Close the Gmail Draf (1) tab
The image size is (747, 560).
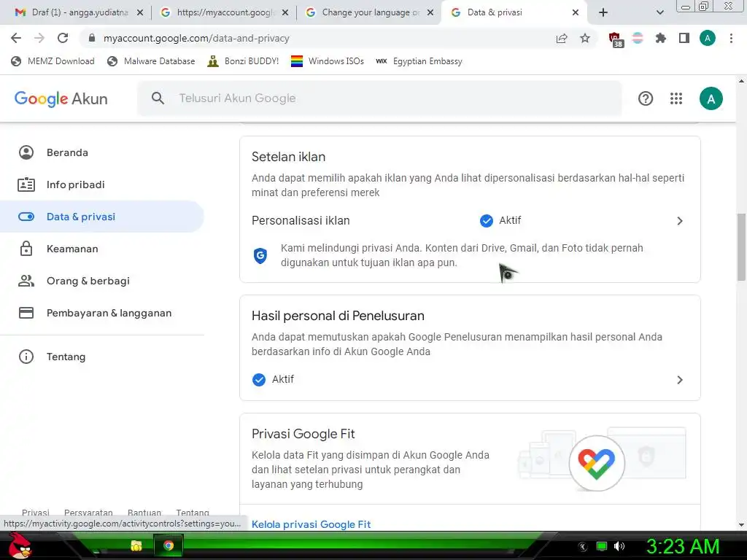point(140,12)
